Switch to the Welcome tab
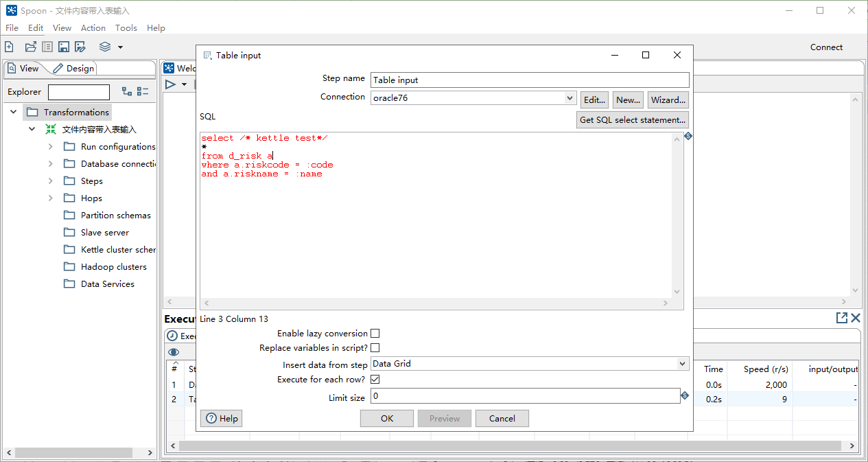Image resolution: width=868 pixels, height=462 pixels. point(180,68)
